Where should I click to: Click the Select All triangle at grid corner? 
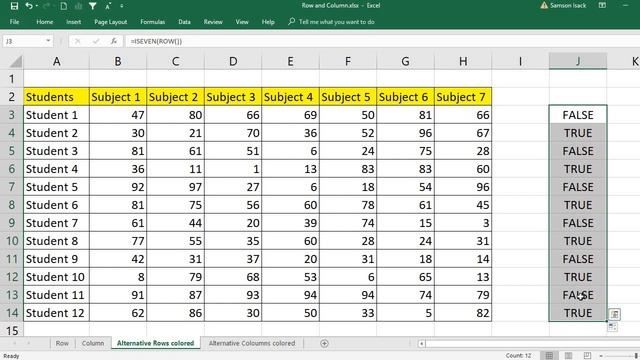click(x=15, y=62)
